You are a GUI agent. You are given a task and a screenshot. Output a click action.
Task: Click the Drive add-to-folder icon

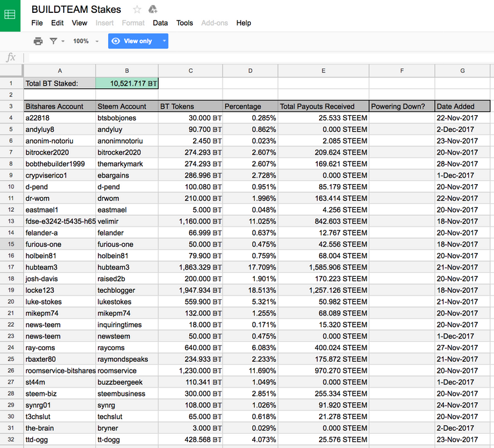click(153, 10)
